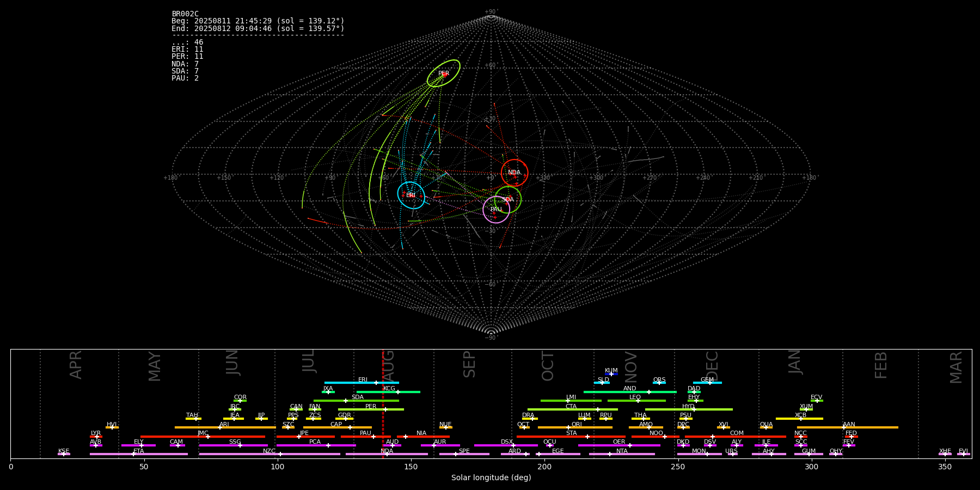This screenshot has width=980, height=490.
Task: Click the green SDA bar in the timeline
Action: (x=356, y=401)
